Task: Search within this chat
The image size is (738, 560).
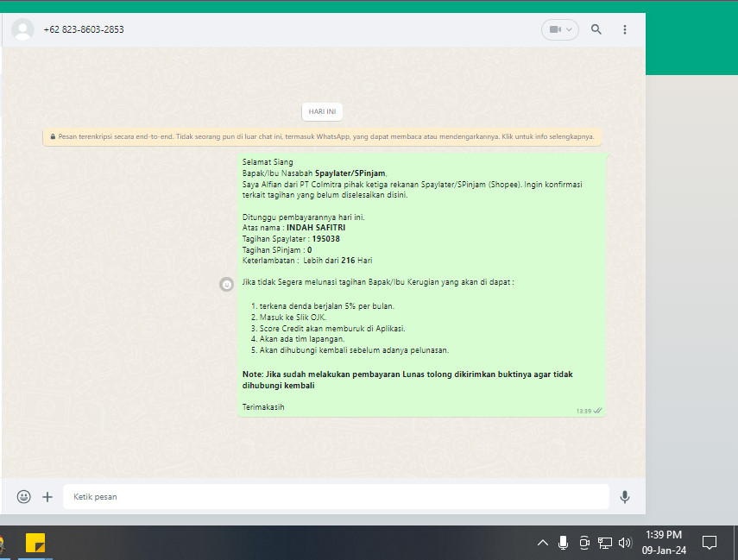Action: tap(596, 29)
